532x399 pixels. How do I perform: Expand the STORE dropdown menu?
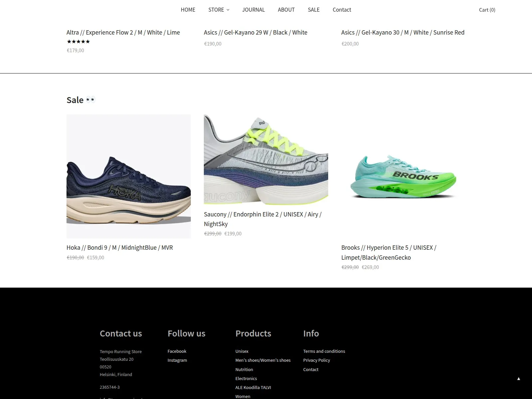pyautogui.click(x=218, y=10)
